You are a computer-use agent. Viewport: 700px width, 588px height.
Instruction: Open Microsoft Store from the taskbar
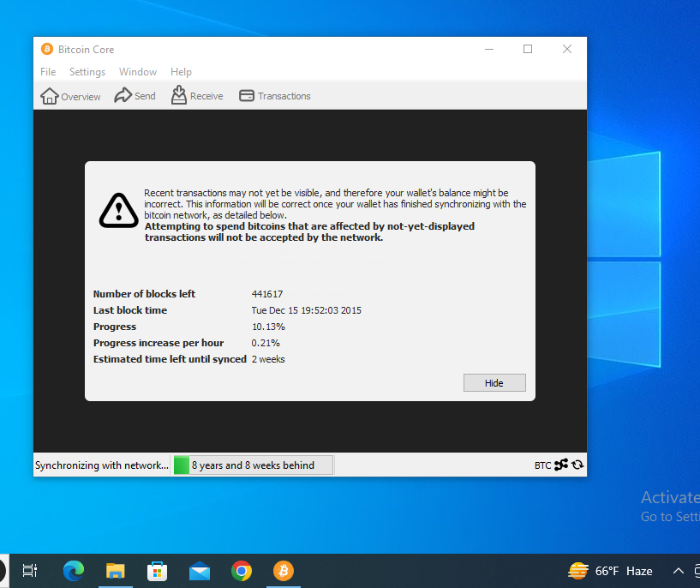point(157,571)
